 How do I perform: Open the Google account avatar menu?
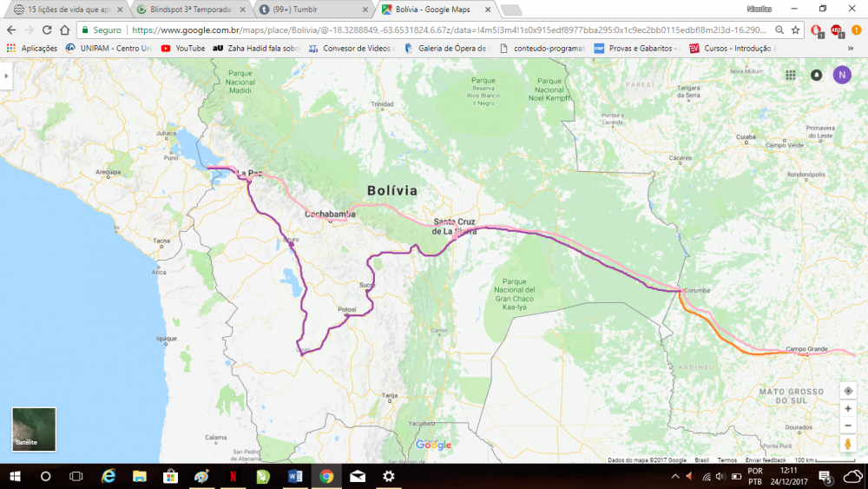(x=842, y=75)
